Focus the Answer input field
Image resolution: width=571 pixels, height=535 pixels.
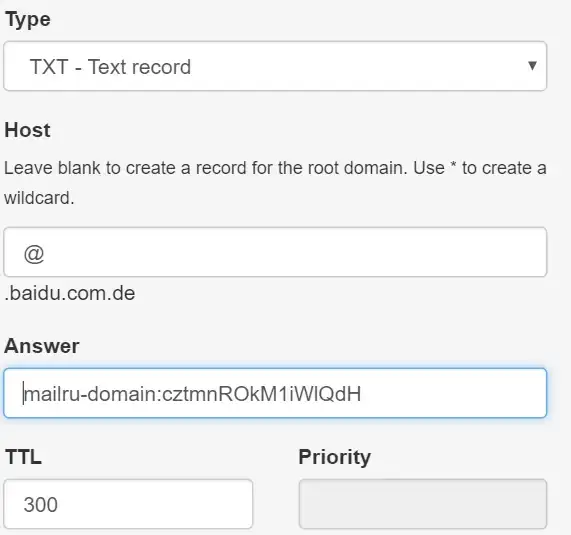(x=275, y=393)
